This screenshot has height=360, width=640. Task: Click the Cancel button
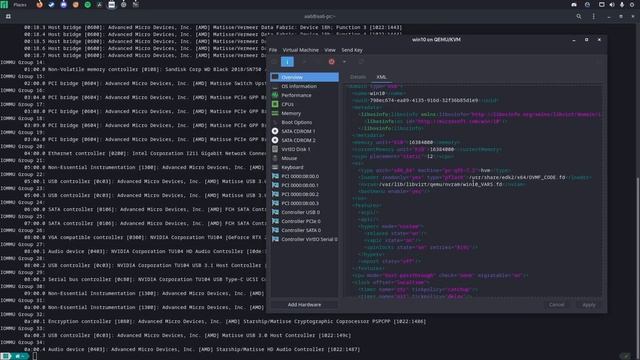(x=556, y=304)
